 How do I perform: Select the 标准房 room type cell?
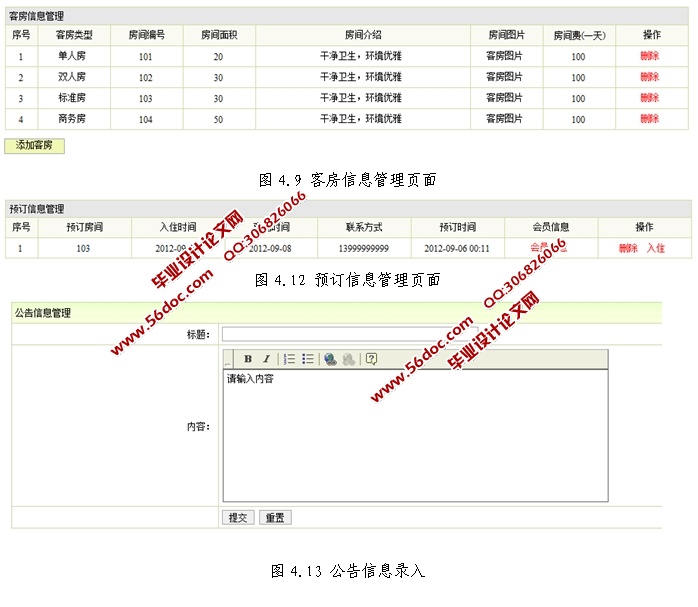tap(72, 98)
